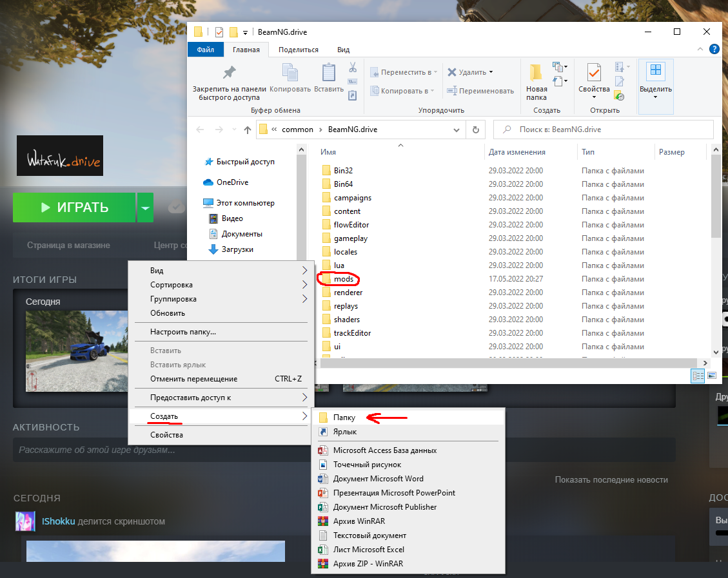This screenshot has height=578, width=728.
Task: Click the quick access toolbar properties checkmark icon
Action: pyautogui.click(x=219, y=32)
